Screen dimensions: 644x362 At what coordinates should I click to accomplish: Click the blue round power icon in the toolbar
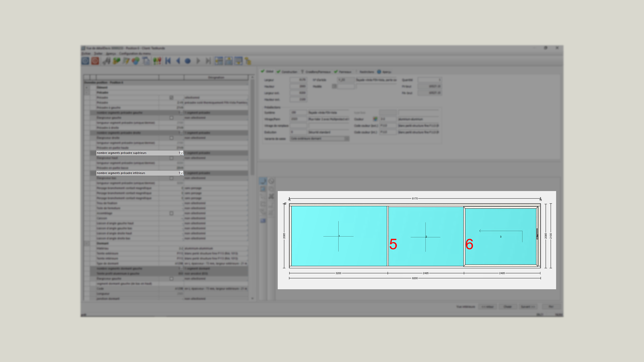[x=85, y=61]
